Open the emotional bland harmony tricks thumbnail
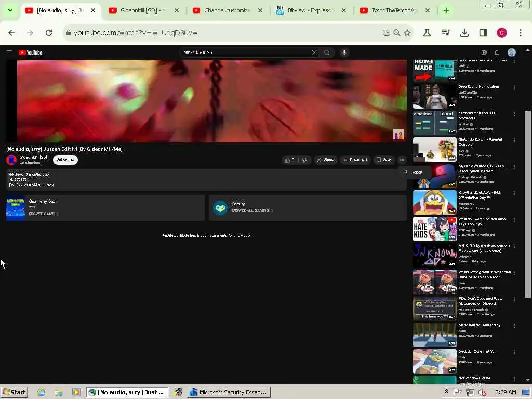 pos(435,123)
